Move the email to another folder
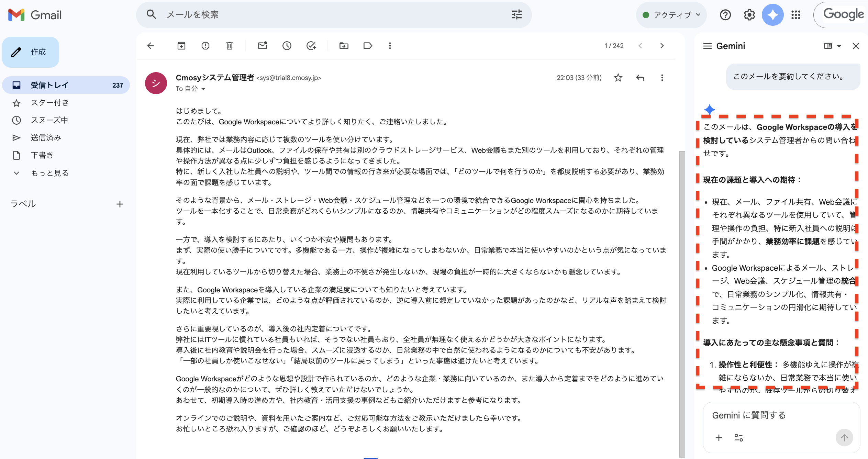 344,46
